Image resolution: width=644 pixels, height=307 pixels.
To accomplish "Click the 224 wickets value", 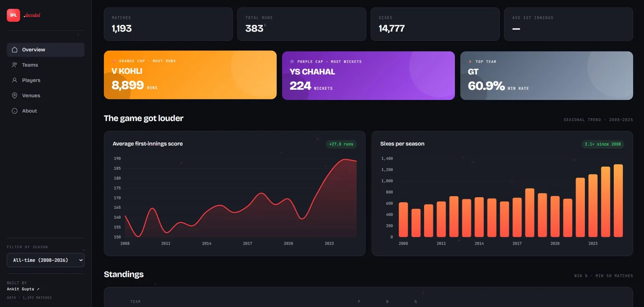I will pos(300,86).
